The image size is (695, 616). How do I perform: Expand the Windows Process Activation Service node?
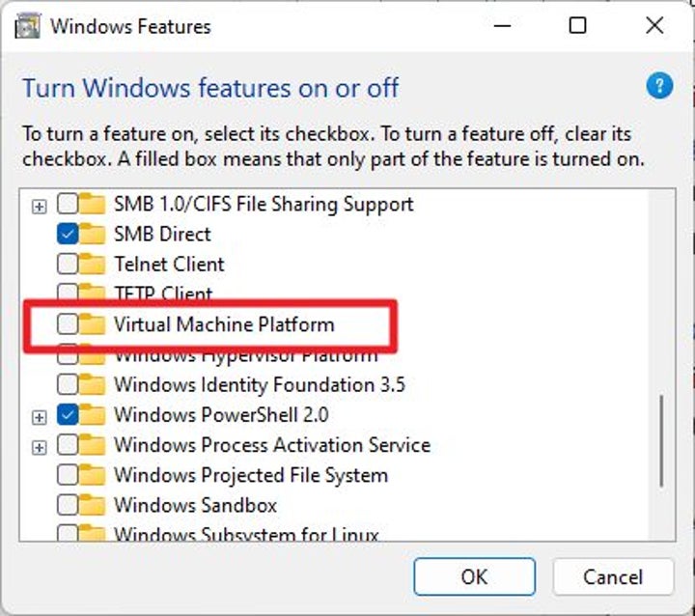pyautogui.click(x=39, y=446)
